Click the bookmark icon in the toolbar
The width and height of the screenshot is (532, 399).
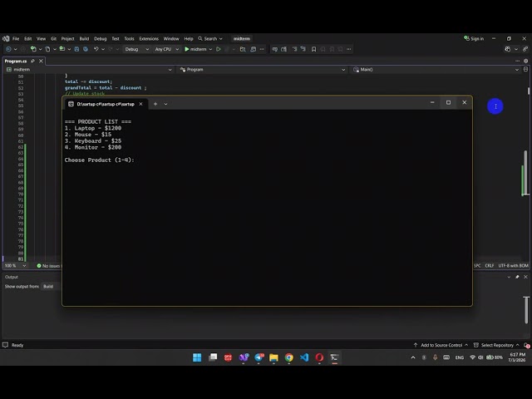pos(314,49)
